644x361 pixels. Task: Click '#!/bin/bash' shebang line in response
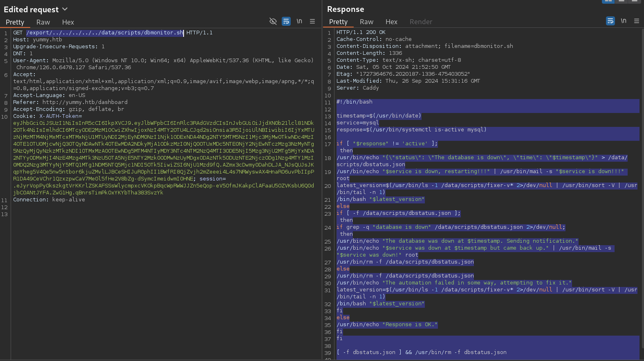(355, 102)
